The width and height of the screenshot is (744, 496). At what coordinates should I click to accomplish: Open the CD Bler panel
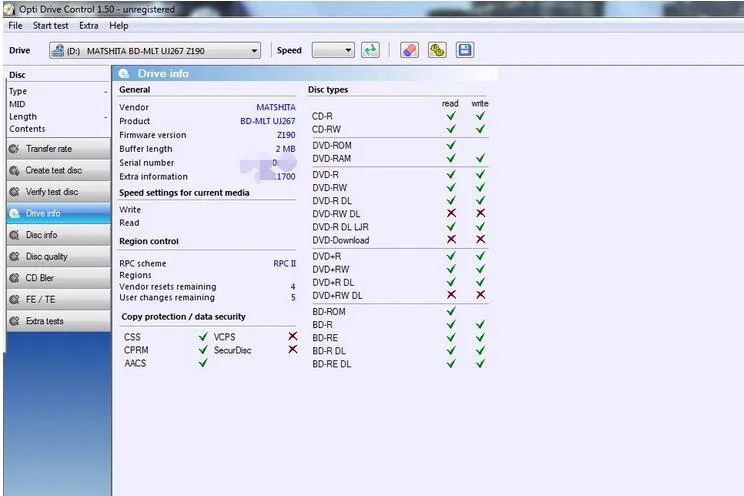(59, 278)
